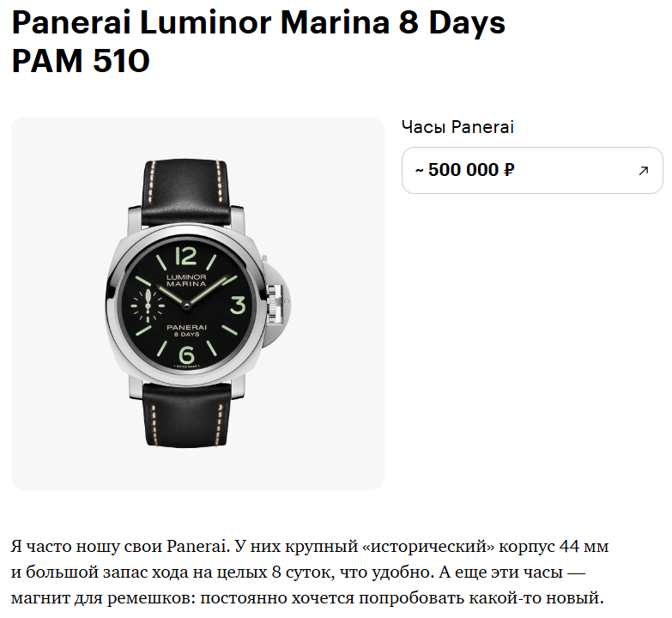This screenshot has width=672, height=618.
Task: Click the 3 numeral on the watch dial
Action: [238, 306]
